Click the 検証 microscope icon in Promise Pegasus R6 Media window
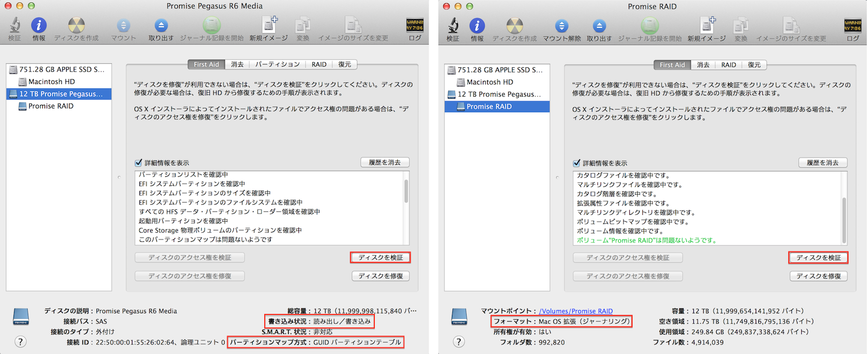868x354 pixels. pyautogui.click(x=15, y=25)
